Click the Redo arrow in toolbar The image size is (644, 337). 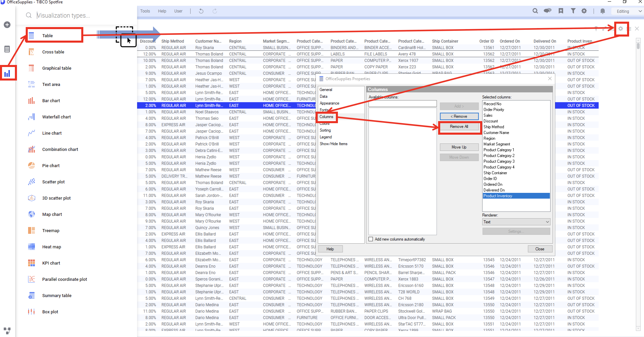(215, 11)
